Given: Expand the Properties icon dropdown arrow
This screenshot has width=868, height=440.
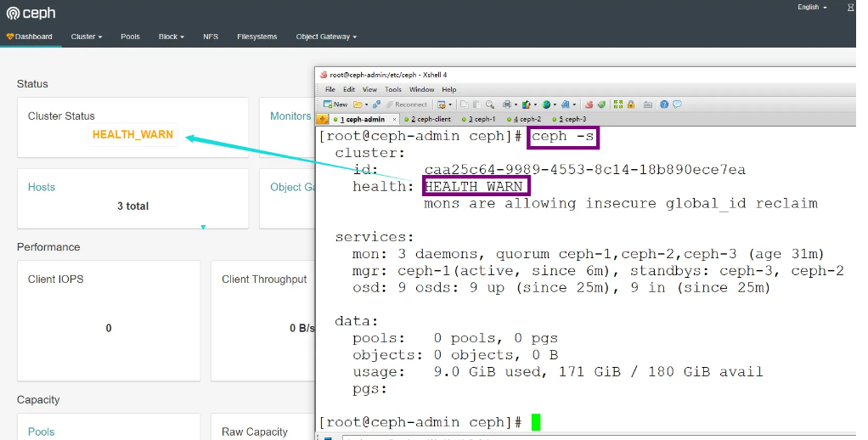Looking at the screenshot, I should [x=450, y=104].
